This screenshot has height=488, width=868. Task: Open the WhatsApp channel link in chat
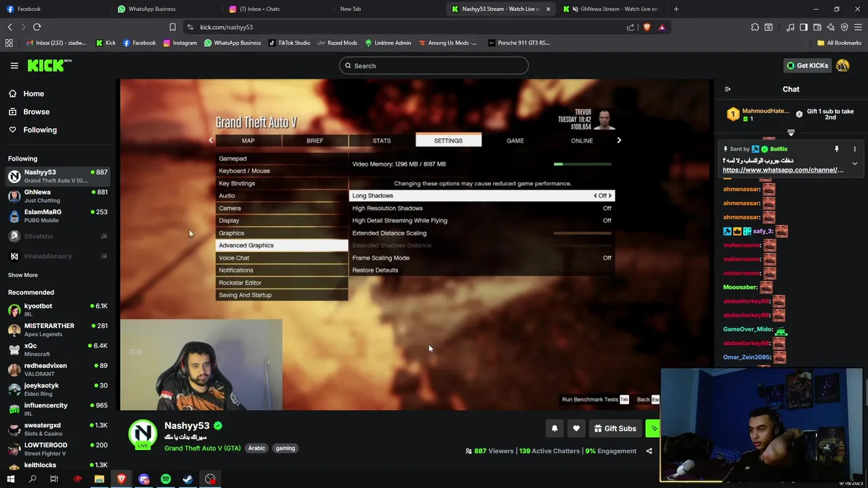[x=783, y=170]
